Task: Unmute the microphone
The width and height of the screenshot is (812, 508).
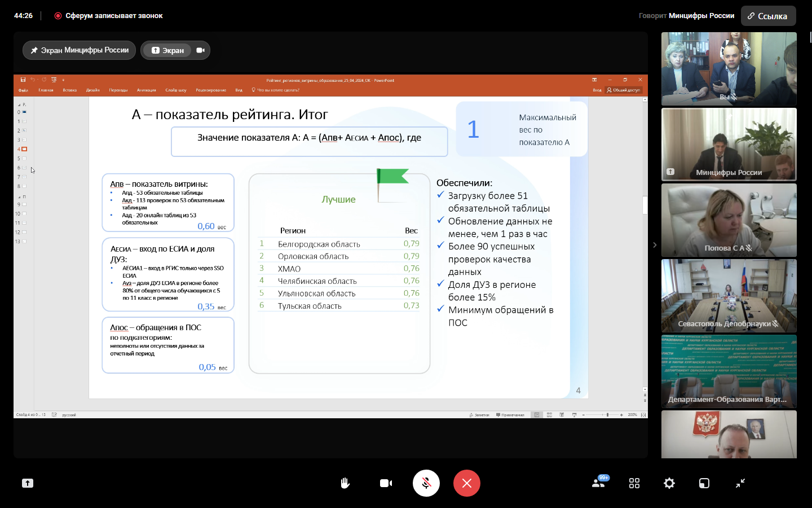Action: [426, 483]
